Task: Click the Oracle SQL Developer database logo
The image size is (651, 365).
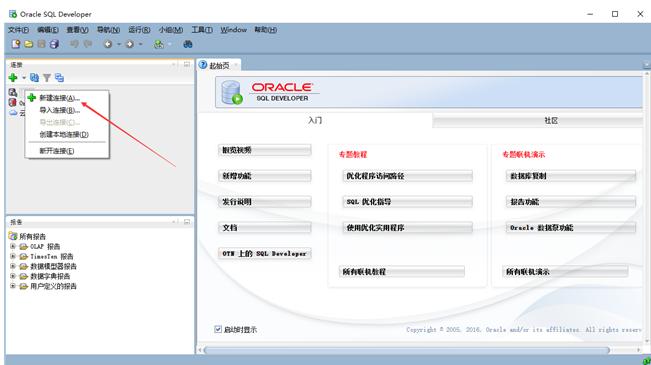Action: (x=232, y=92)
